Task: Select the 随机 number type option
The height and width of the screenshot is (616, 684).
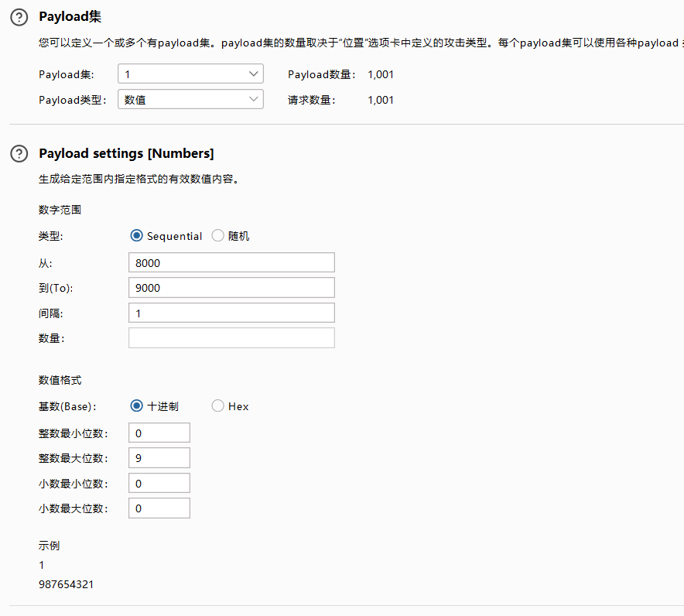Action: pos(218,236)
